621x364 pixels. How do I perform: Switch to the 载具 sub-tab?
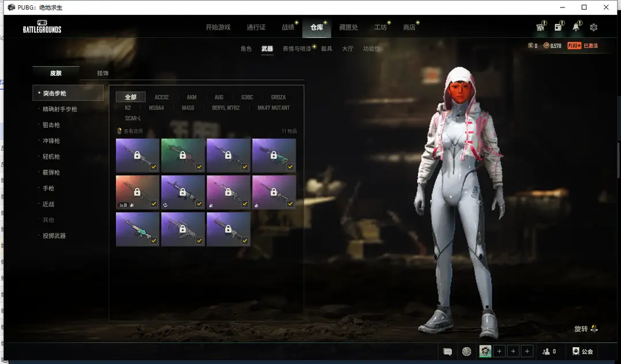point(327,49)
